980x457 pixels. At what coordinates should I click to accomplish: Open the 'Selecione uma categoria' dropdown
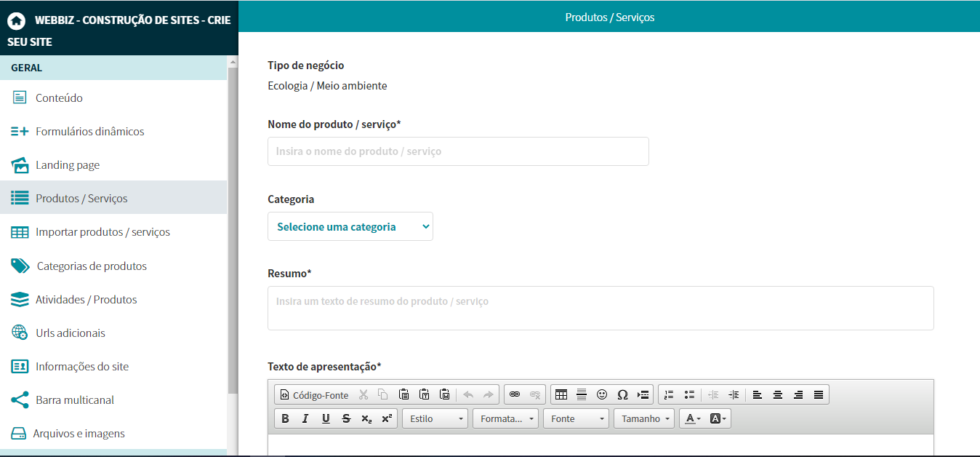click(x=350, y=226)
